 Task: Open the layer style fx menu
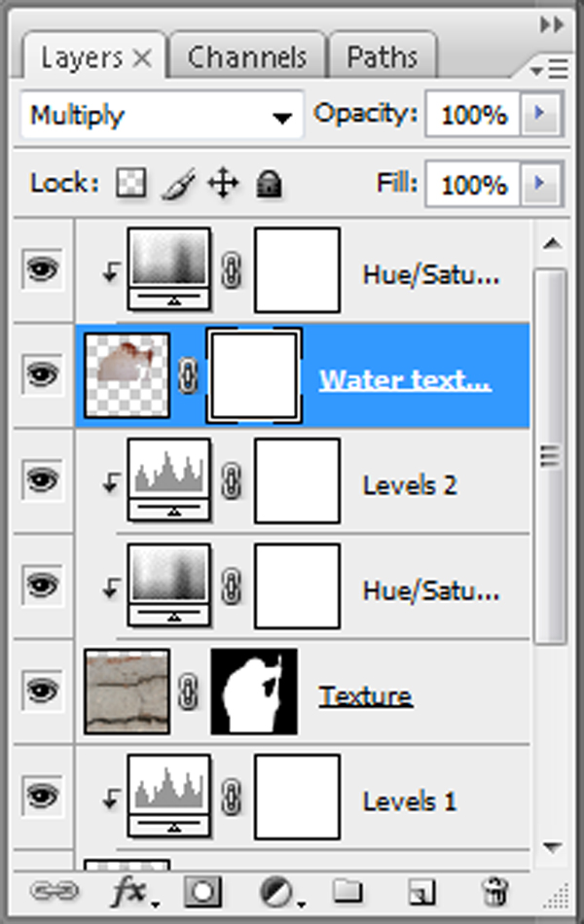[133, 890]
